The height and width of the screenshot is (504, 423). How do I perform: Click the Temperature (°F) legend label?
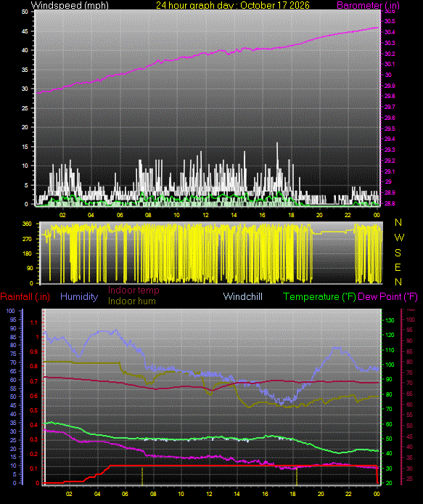pos(319,297)
